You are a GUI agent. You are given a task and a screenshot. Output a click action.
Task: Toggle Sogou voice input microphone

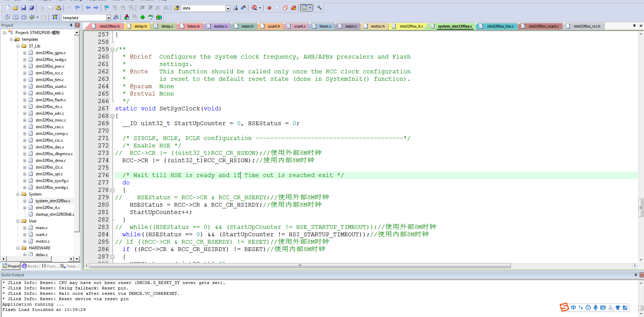tap(596, 308)
